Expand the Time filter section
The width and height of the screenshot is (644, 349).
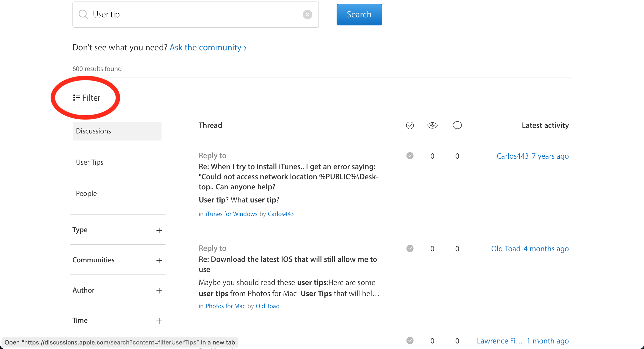[159, 321]
